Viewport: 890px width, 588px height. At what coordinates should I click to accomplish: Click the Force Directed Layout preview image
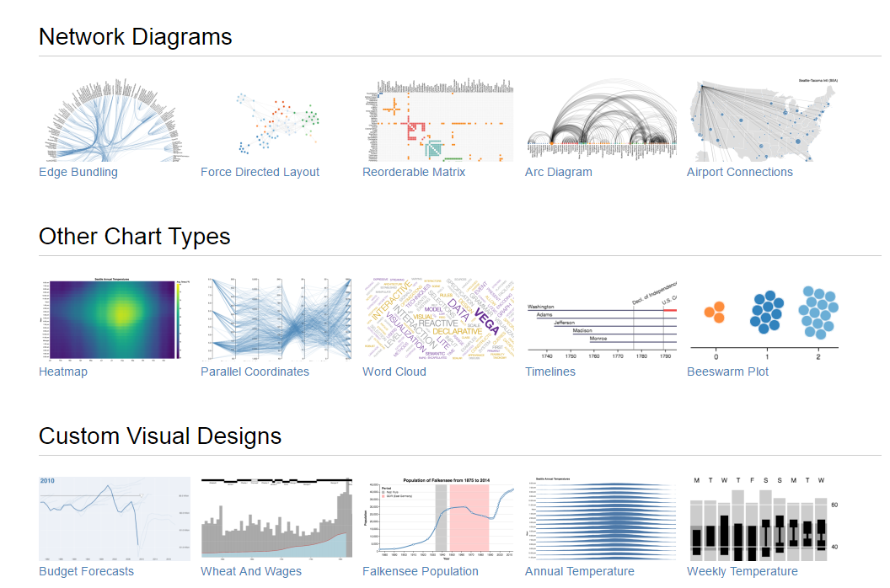pos(276,120)
